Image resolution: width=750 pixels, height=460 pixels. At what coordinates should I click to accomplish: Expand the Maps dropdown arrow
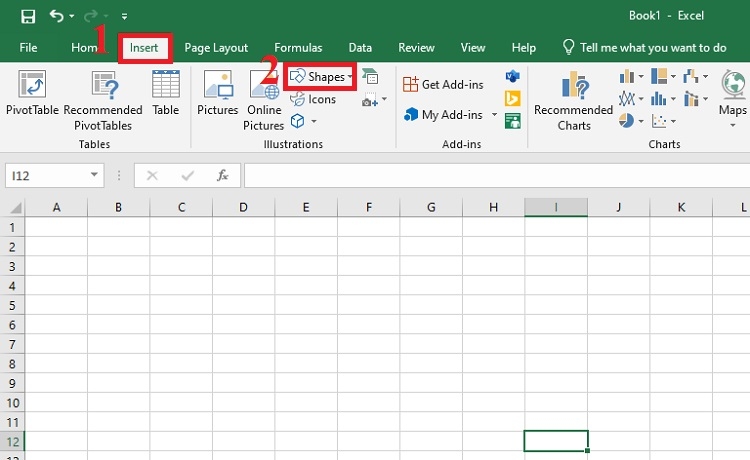click(732, 126)
